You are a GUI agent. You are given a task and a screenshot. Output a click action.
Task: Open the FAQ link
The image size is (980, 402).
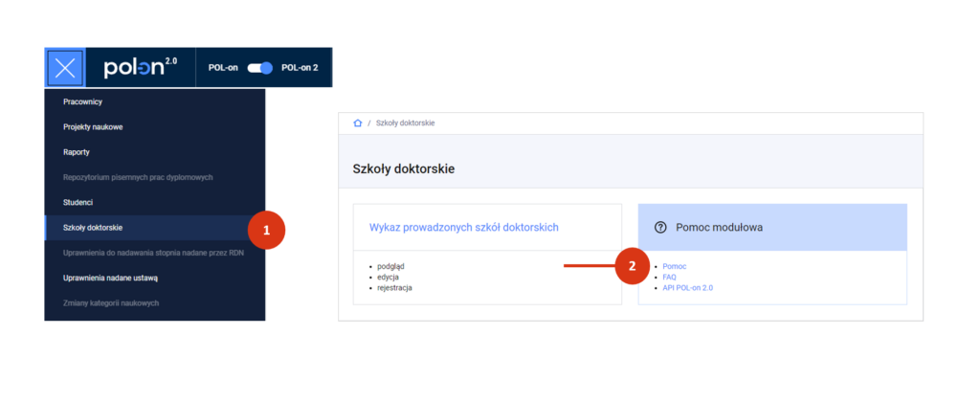tap(670, 277)
